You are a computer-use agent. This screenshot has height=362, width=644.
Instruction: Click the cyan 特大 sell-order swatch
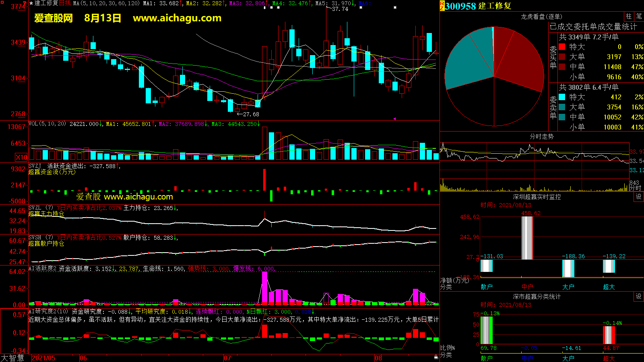tap(562, 97)
